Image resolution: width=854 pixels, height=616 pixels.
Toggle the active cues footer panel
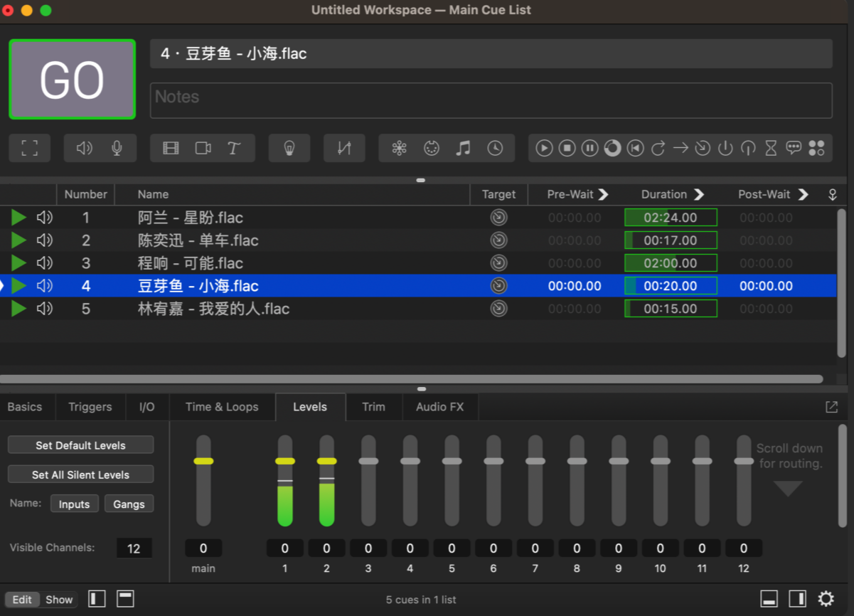pos(125,598)
